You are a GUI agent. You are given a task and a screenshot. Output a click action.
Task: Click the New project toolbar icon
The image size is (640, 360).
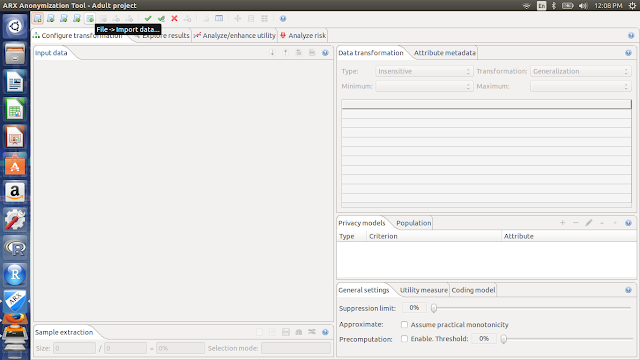tap(38, 18)
